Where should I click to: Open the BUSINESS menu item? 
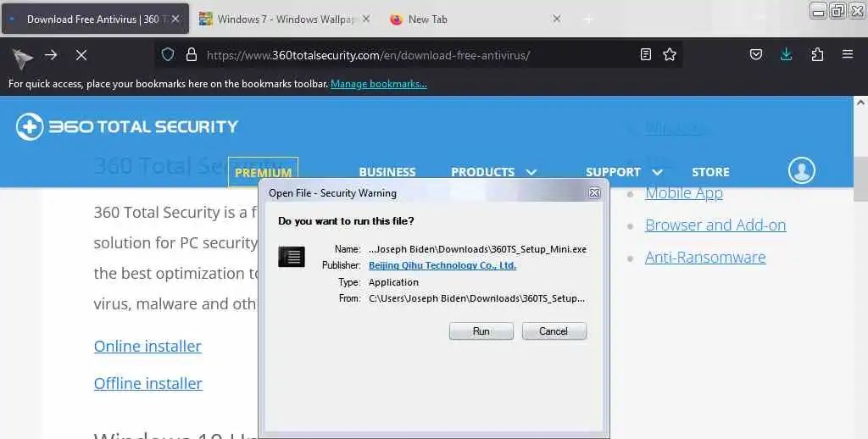(387, 172)
